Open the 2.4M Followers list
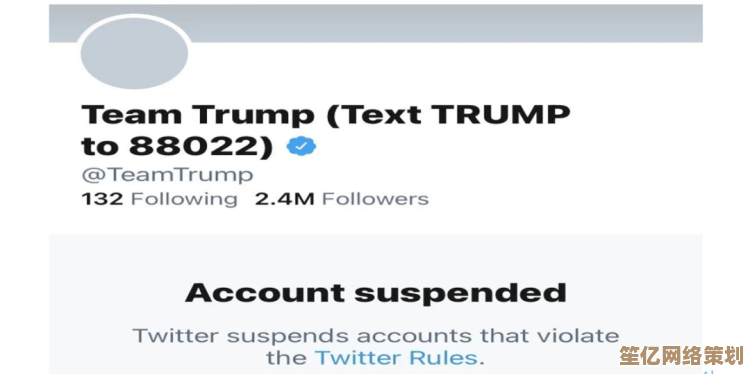The image size is (750, 374). [342, 199]
